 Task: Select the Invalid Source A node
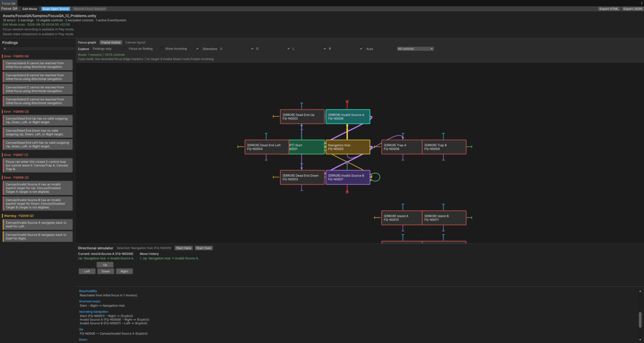(x=348, y=116)
